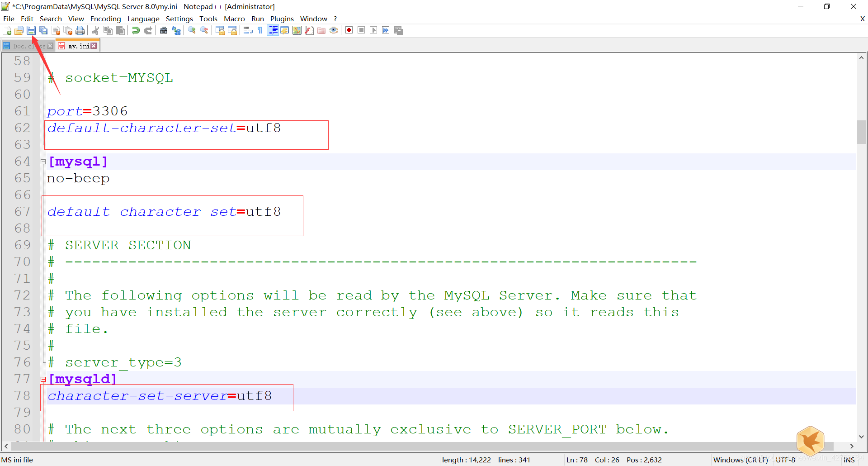868x466 pixels.
Task: Toggle the Document Map icon
Action: click(297, 30)
